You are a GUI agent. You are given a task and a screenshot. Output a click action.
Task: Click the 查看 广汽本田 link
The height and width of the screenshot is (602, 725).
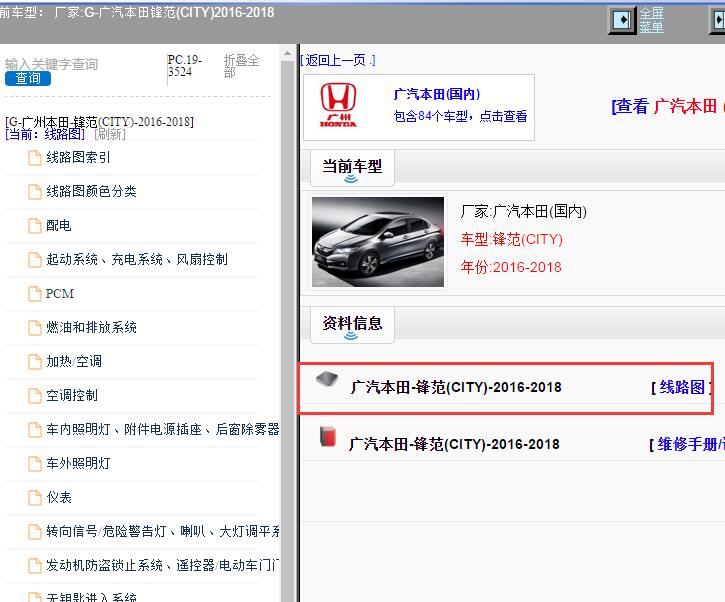click(x=668, y=106)
